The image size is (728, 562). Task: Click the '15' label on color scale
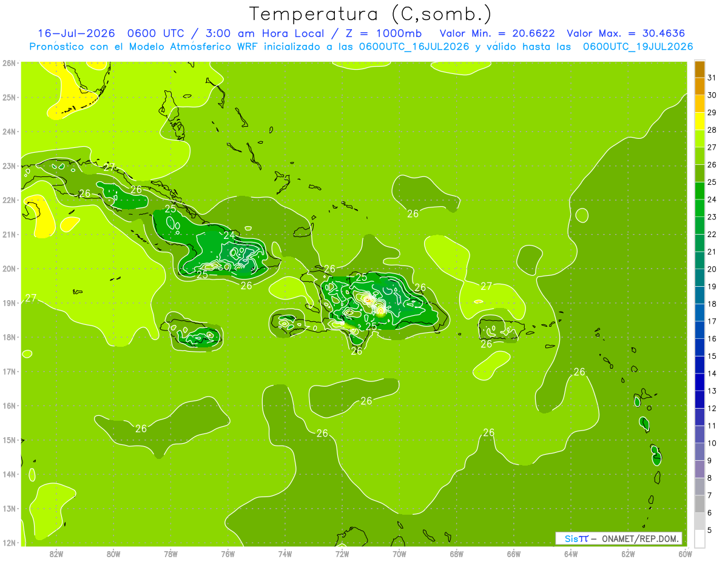point(712,356)
